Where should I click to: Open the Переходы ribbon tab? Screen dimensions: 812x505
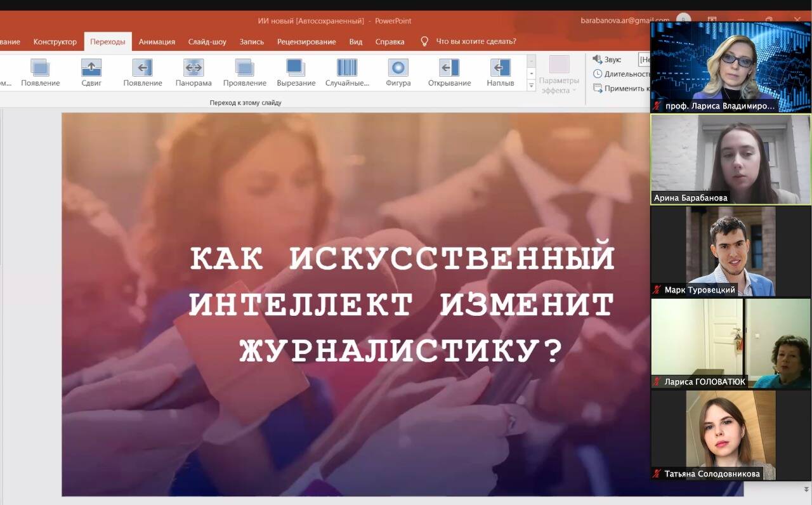[x=108, y=42]
